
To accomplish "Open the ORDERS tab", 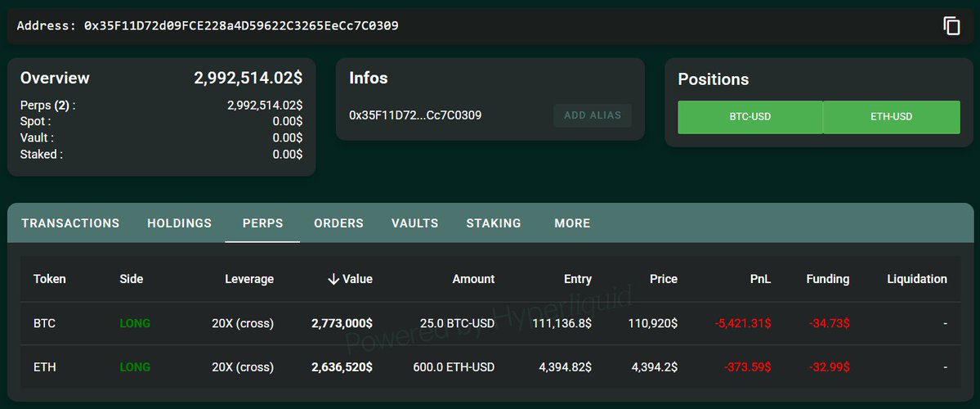I will click(338, 223).
